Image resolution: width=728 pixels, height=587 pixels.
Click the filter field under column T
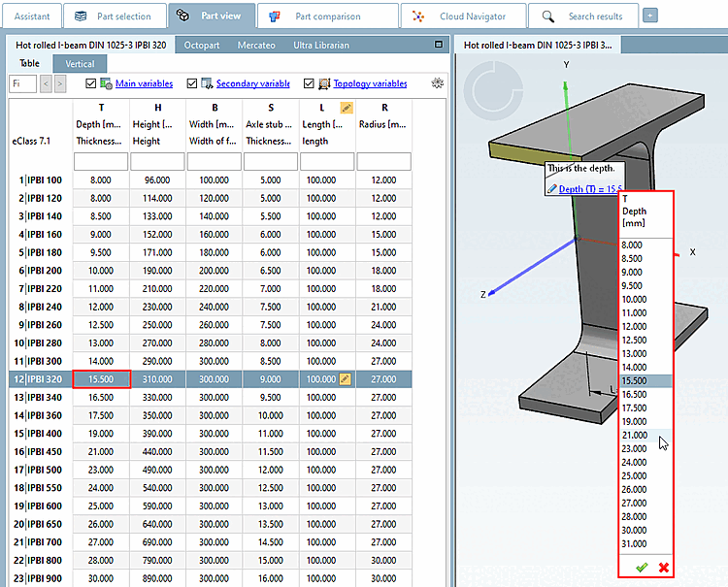point(100,161)
